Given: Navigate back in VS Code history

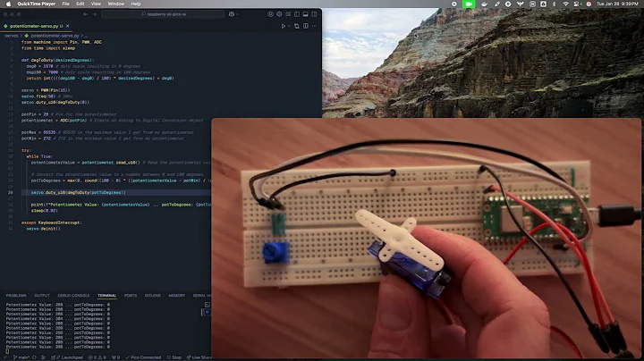Looking at the screenshot, I should (x=86, y=14).
